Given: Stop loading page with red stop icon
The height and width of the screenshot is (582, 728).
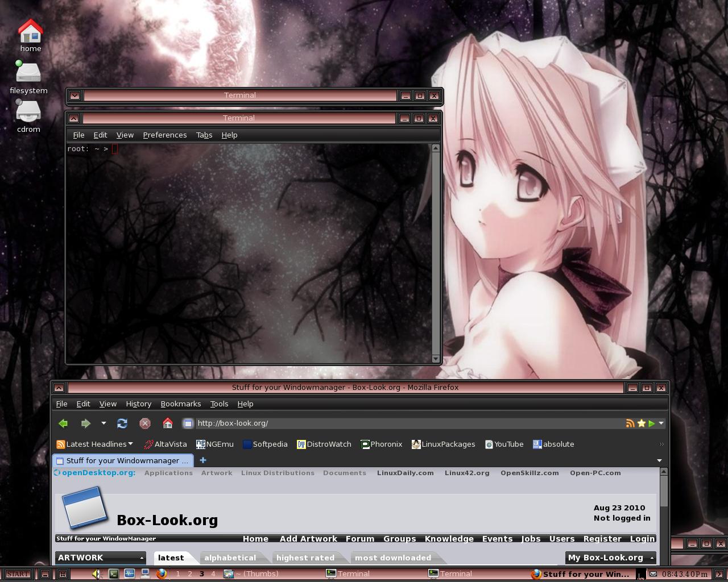Looking at the screenshot, I should coord(144,423).
